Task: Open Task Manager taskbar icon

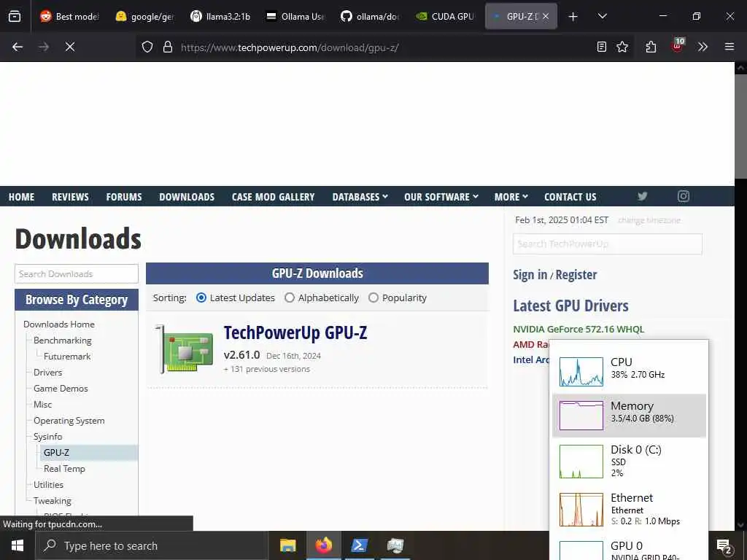Action: coord(395,545)
